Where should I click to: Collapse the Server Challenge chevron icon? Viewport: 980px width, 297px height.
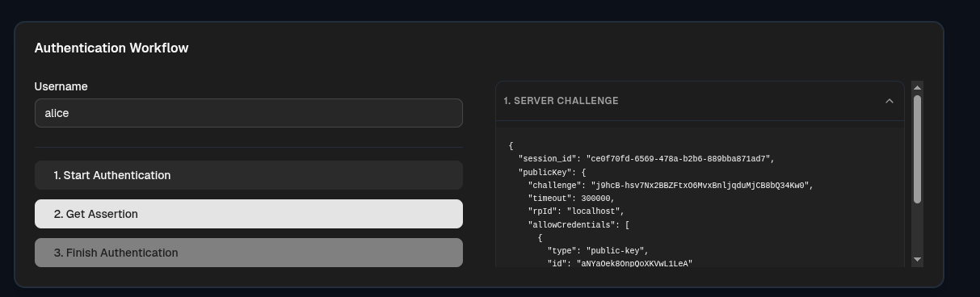click(889, 101)
